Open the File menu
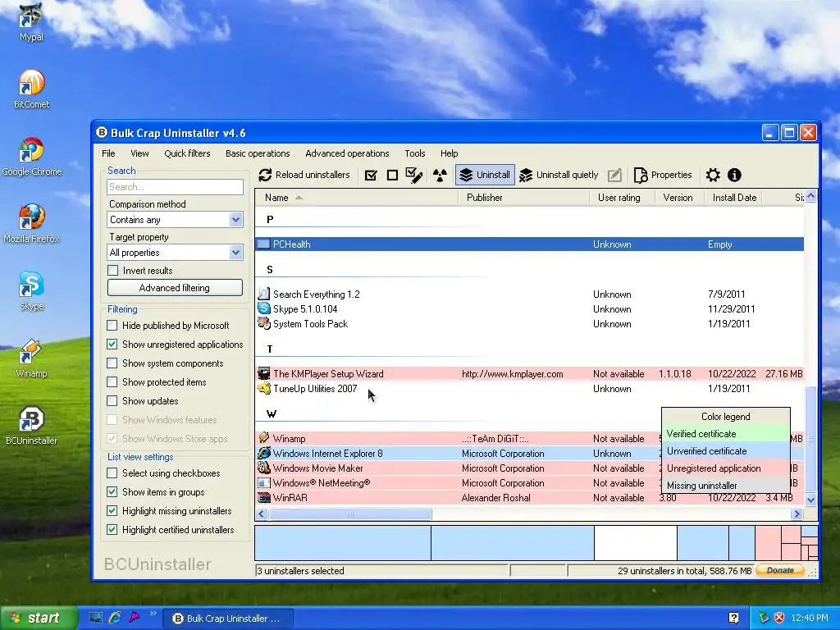 [109, 153]
